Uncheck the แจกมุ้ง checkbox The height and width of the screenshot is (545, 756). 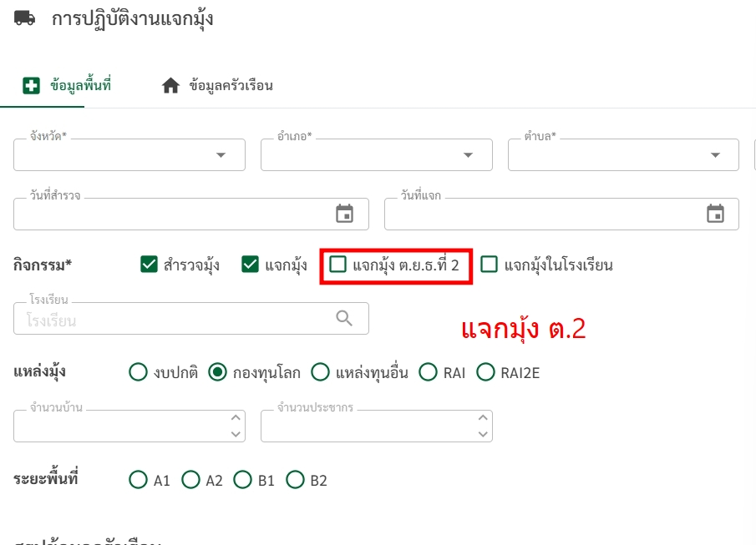click(x=250, y=265)
